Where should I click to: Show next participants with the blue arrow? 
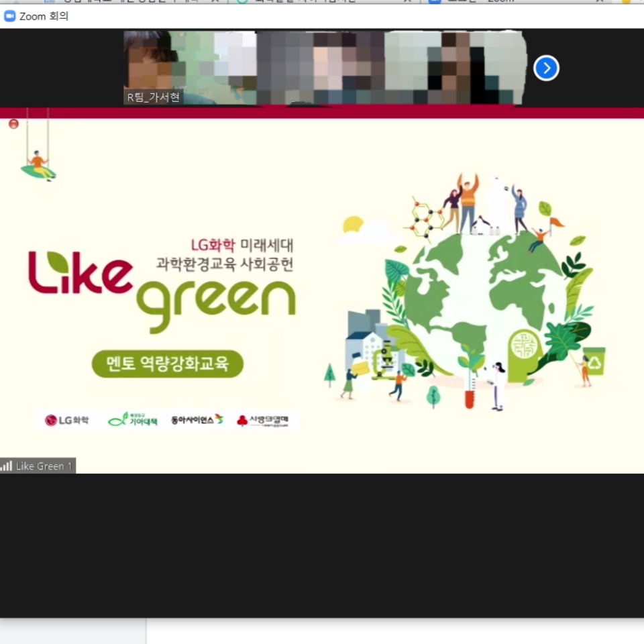[546, 68]
